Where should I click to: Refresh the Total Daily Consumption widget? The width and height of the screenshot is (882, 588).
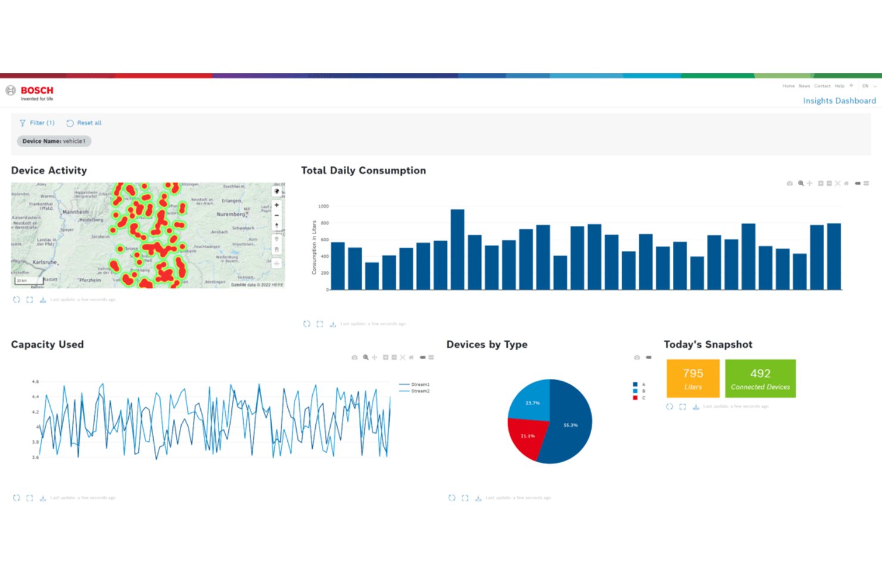(307, 324)
